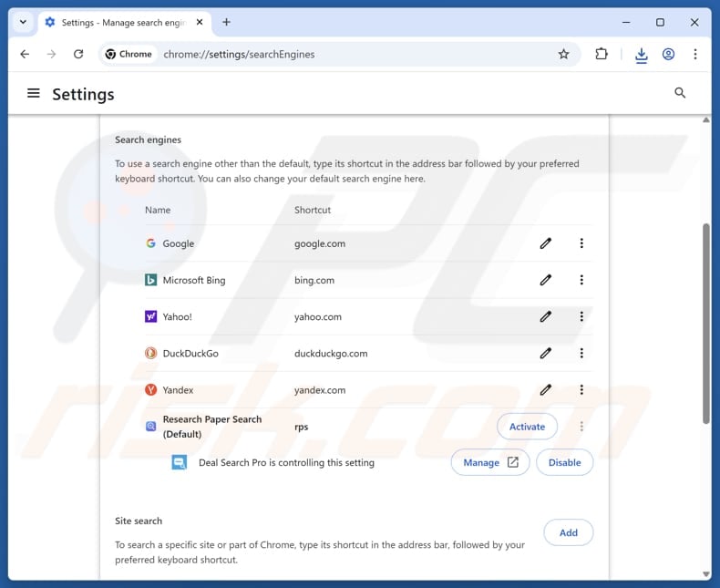This screenshot has width=720, height=588.
Task: Edit the Google search engine entry
Action: click(x=545, y=243)
